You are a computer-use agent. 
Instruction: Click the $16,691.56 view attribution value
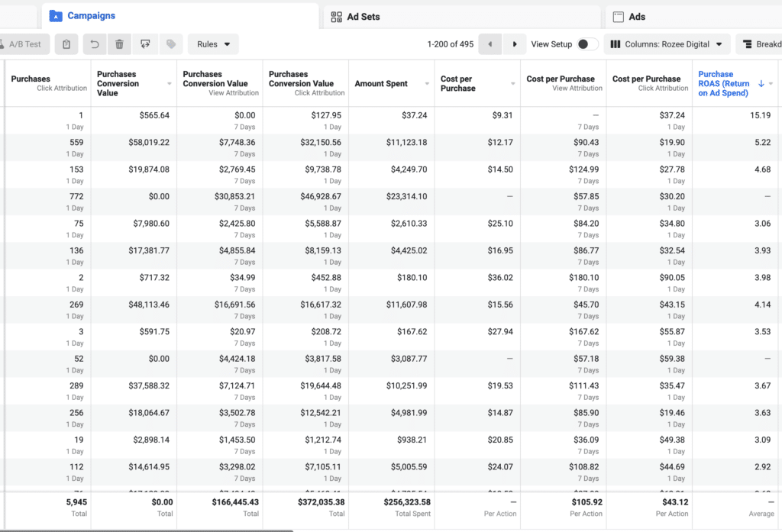(x=235, y=305)
